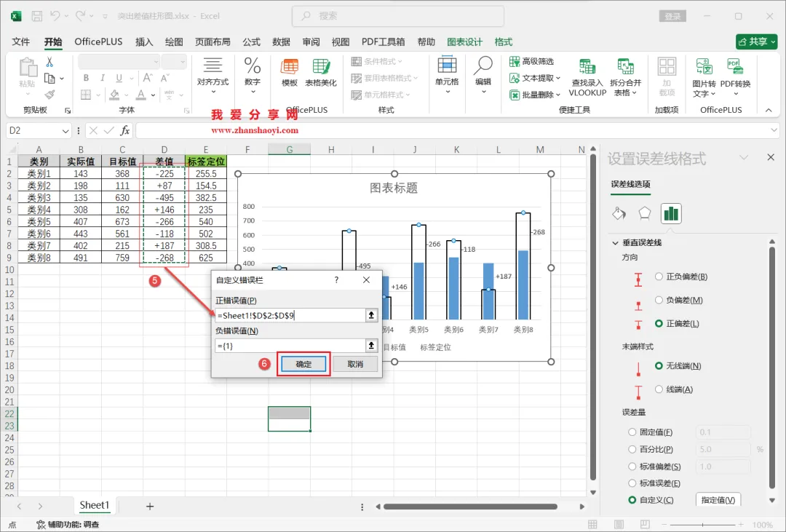Open the 图表设计 ribbon tab
This screenshot has height=532, width=786.
pyautogui.click(x=464, y=41)
